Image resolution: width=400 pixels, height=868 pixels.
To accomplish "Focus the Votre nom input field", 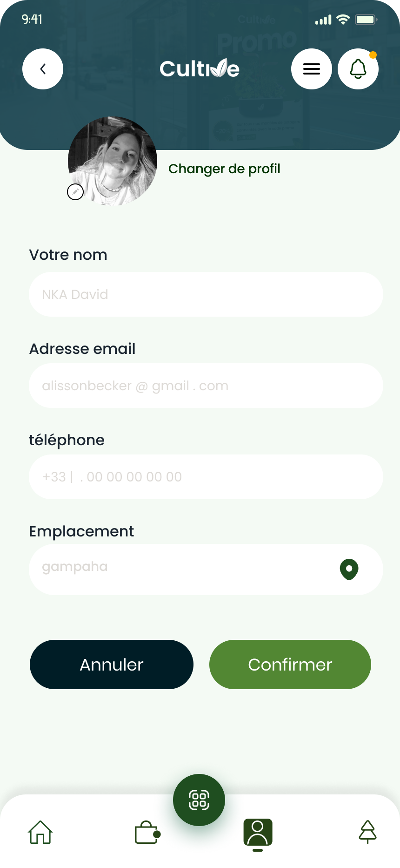I will (x=206, y=294).
